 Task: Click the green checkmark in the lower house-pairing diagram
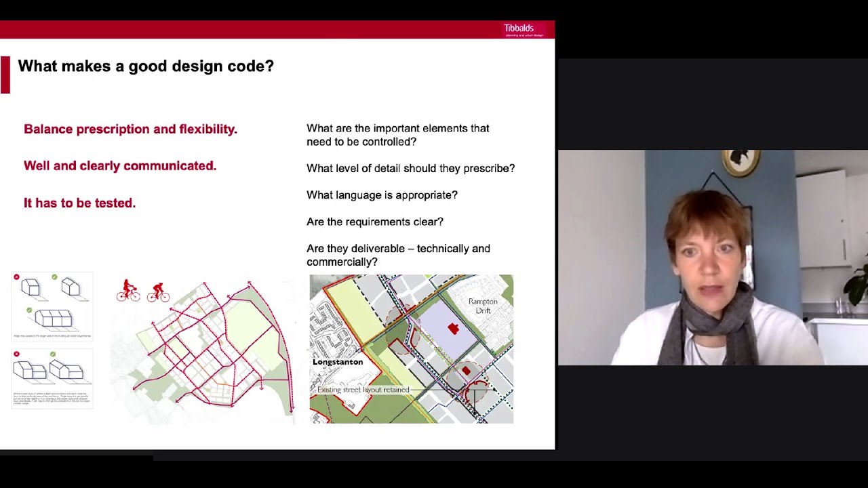click(52, 353)
